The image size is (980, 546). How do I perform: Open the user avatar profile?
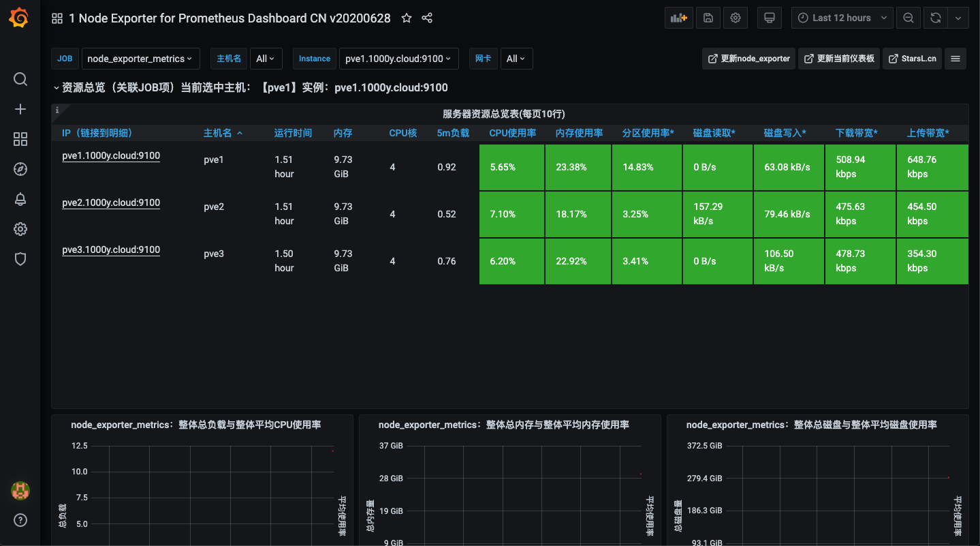20,490
